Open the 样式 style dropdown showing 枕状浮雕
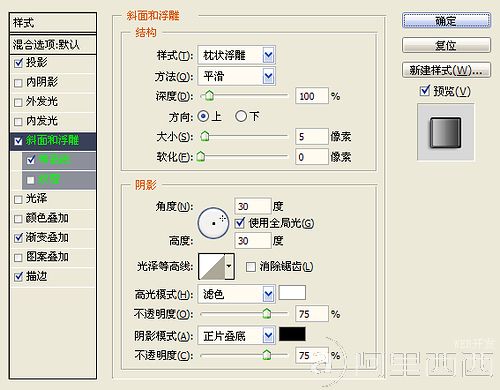500x390 pixels. [236, 55]
